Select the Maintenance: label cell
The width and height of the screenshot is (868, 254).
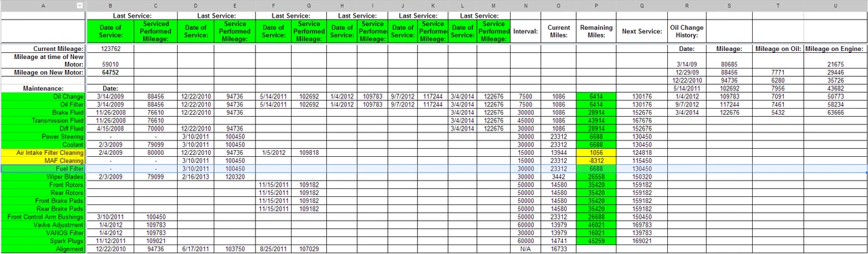43,88
